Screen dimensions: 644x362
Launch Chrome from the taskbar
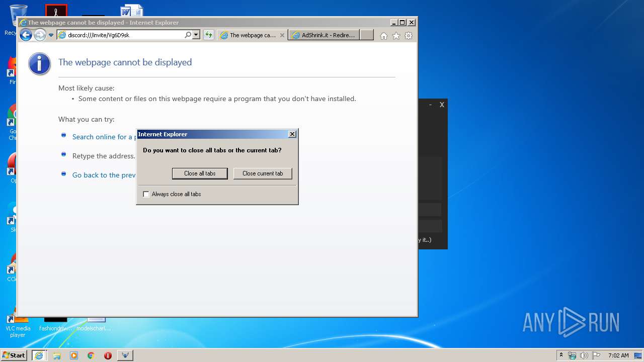pos(91,355)
